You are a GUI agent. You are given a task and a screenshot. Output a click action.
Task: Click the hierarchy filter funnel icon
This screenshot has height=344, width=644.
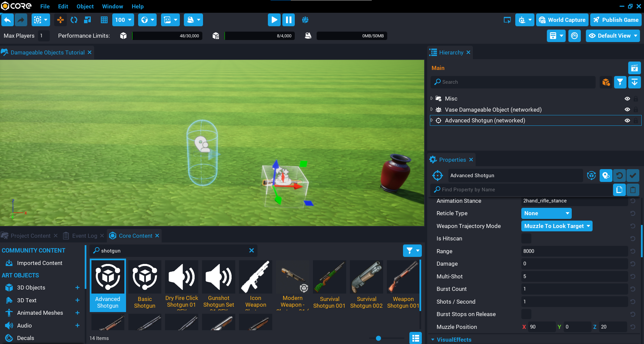(x=620, y=82)
